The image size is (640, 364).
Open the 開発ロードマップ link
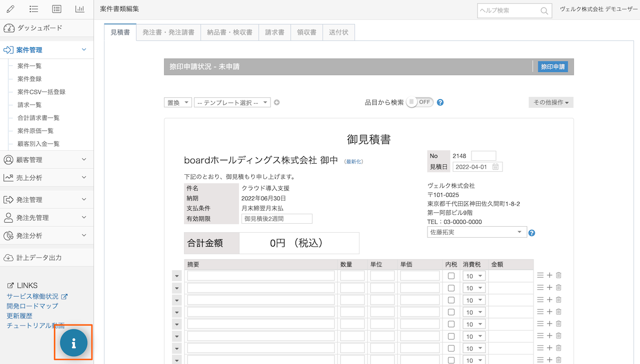coord(32,306)
